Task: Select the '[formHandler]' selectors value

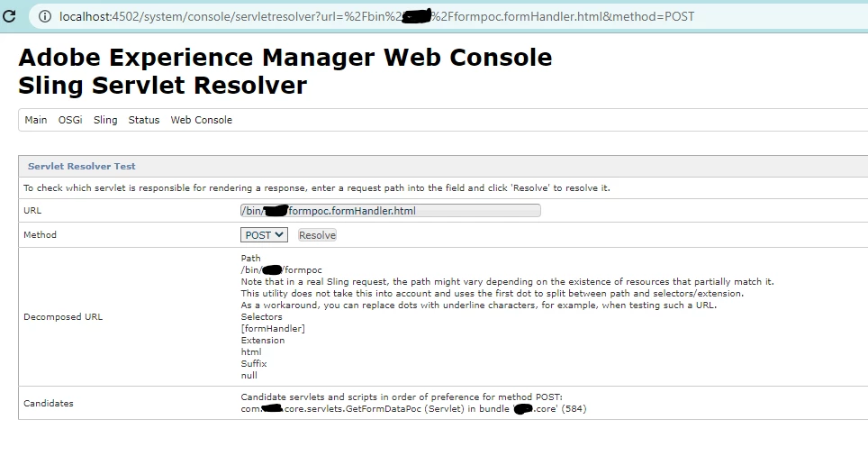Action: click(x=273, y=329)
